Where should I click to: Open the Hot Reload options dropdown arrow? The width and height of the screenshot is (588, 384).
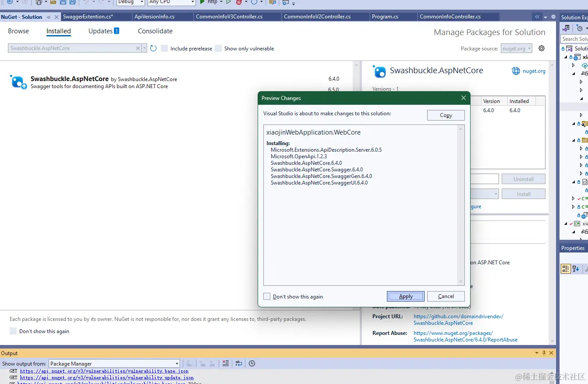click(246, 2)
